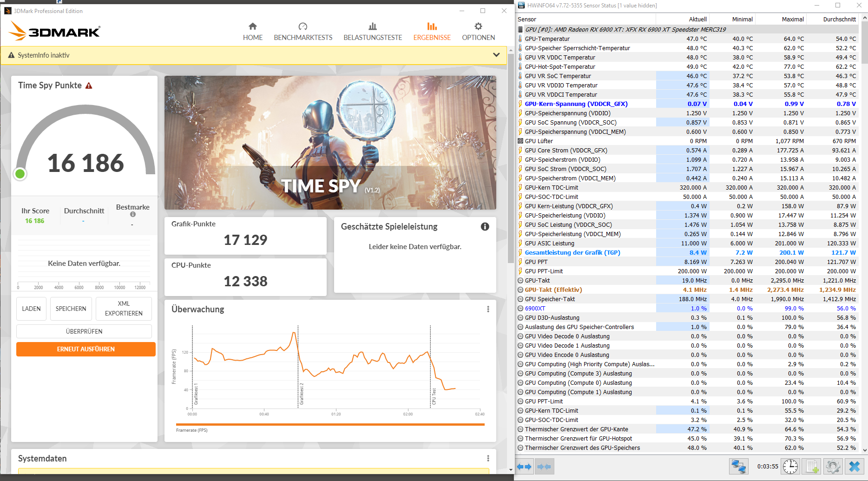This screenshot has width=868, height=481.
Task: Click the 3DMark logo
Action: (54, 32)
